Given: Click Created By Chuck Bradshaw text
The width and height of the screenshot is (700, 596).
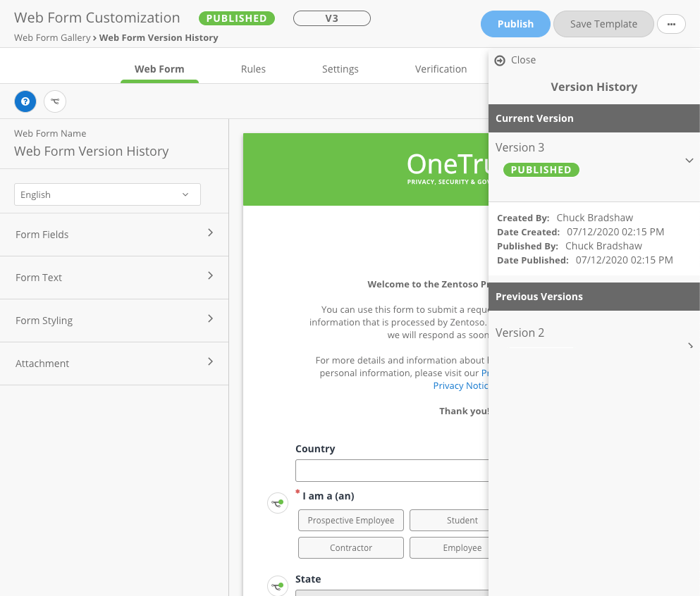Looking at the screenshot, I should click(x=565, y=218).
